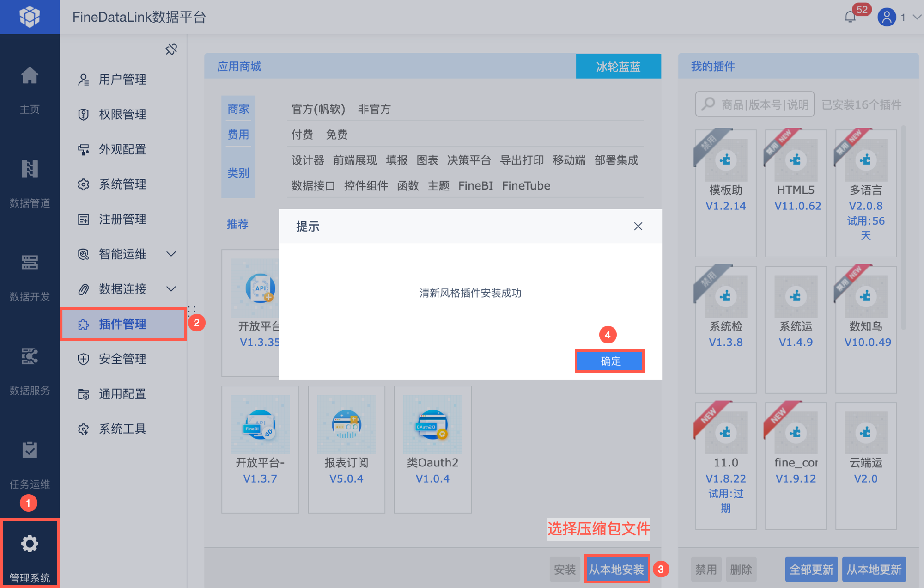The width and height of the screenshot is (924, 588).
Task: Go to 数据服务 in the sidebar
Action: 30,357
